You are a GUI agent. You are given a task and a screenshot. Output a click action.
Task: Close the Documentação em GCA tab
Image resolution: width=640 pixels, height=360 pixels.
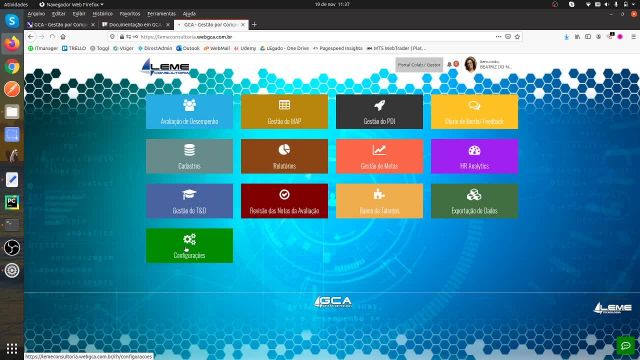pos(168,24)
